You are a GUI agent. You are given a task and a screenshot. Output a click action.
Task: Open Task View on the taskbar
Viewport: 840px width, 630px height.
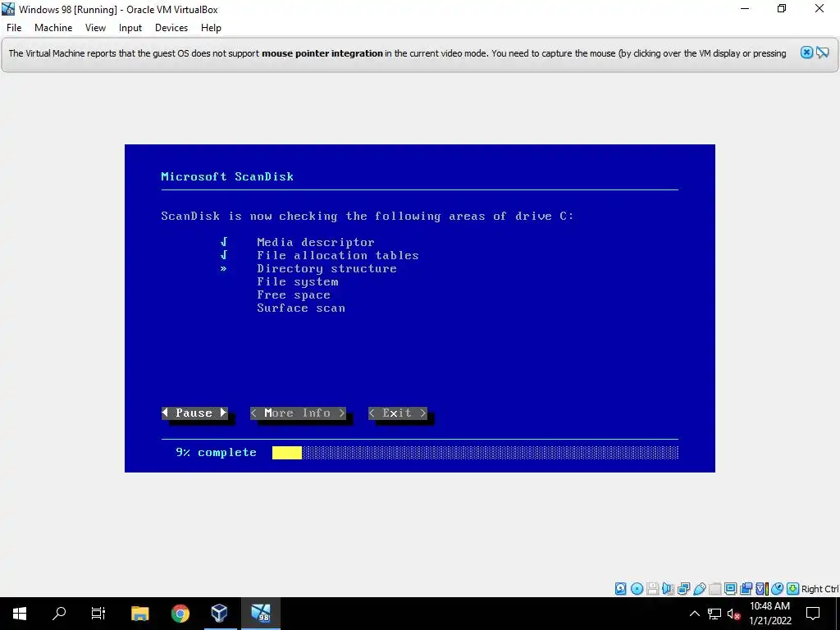pos(98,614)
